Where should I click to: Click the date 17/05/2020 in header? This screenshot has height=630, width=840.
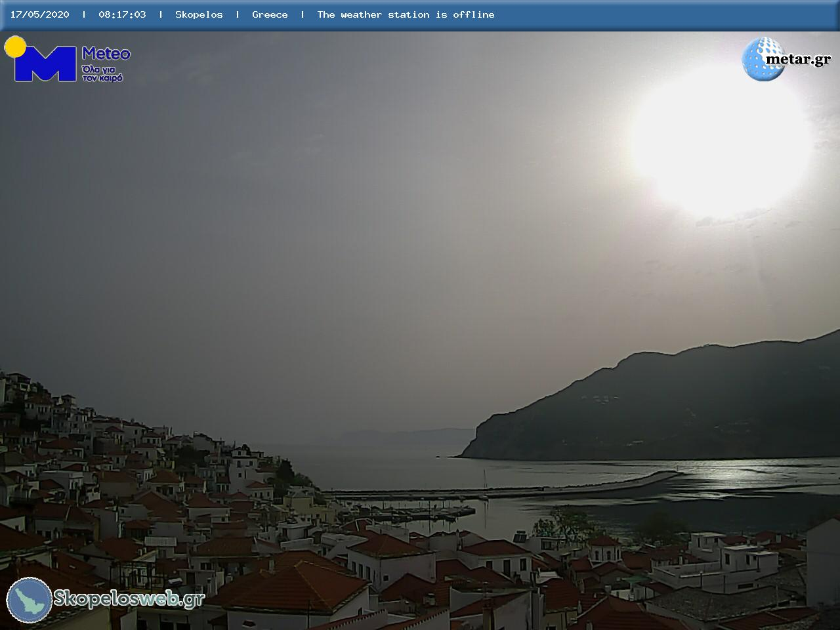click(39, 14)
